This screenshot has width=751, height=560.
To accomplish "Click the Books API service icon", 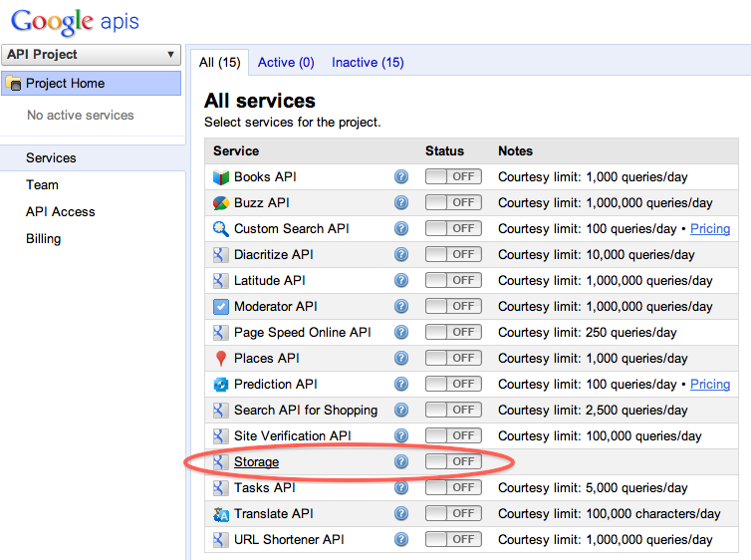I will tap(221, 177).
